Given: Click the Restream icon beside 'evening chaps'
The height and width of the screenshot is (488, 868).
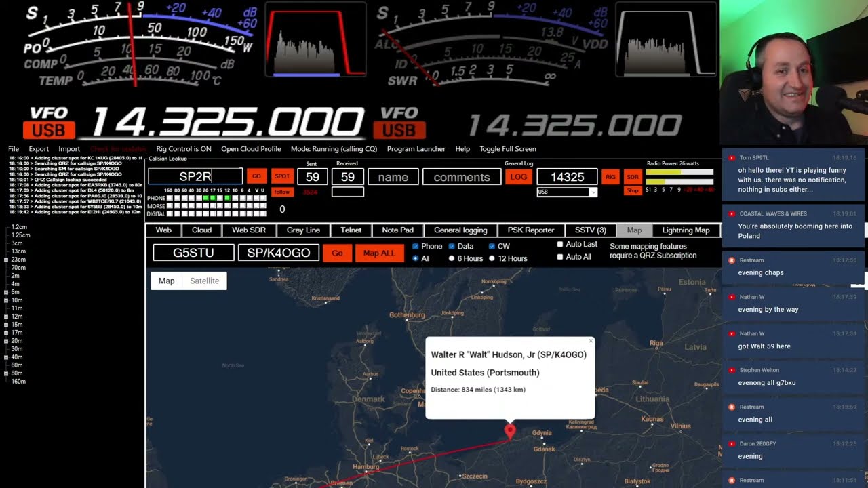Looking at the screenshot, I should click(x=732, y=260).
